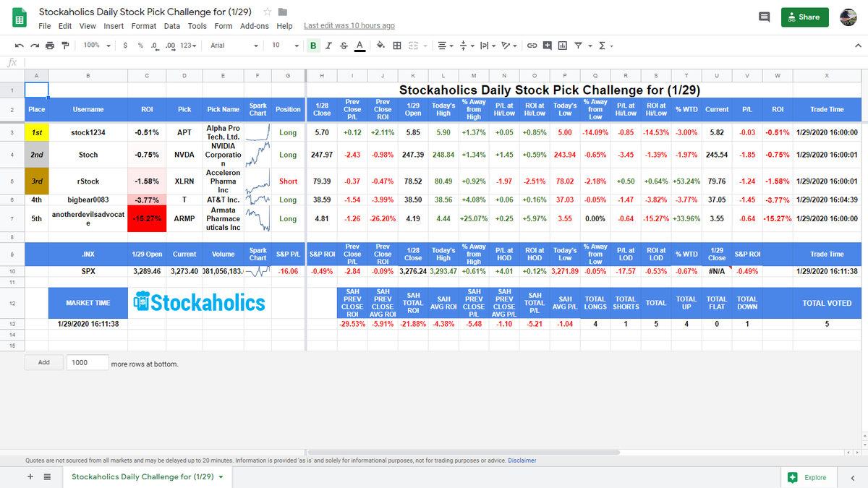This screenshot has height=488, width=868.
Task: Open comment history icon
Action: [764, 17]
